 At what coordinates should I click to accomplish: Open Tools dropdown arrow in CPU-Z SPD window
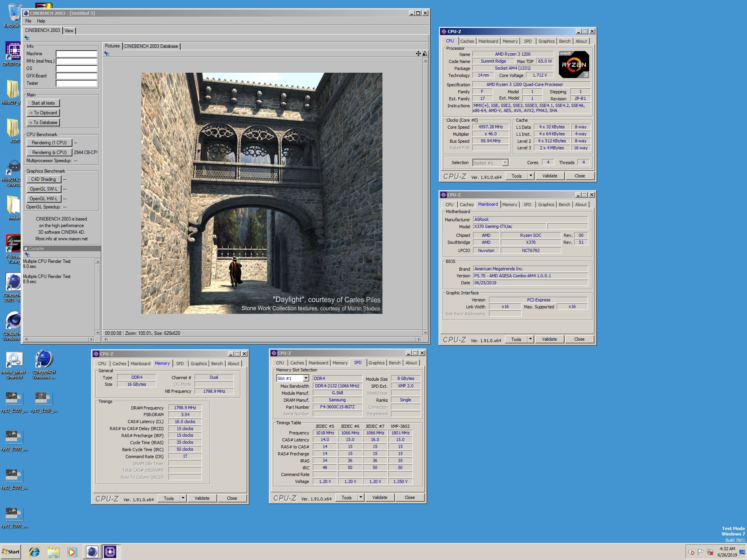(x=361, y=497)
